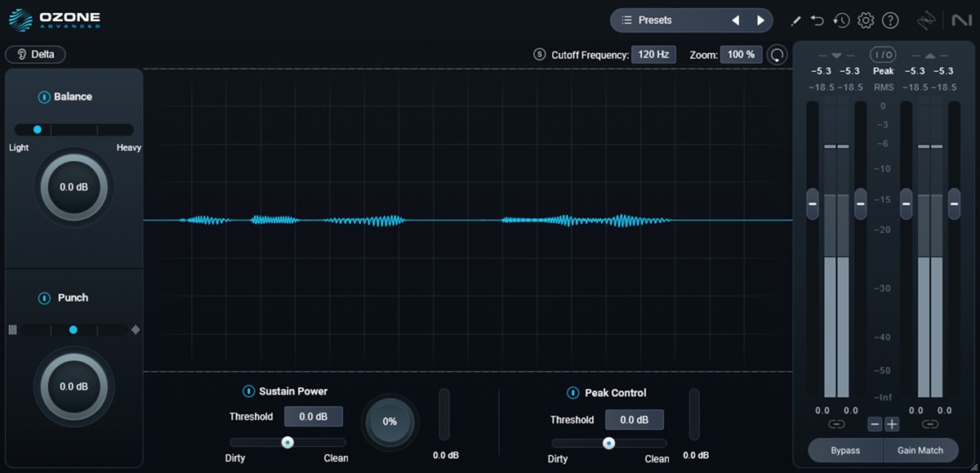Click the Bypass button
Screen dimensions: 980x473
coord(845,450)
